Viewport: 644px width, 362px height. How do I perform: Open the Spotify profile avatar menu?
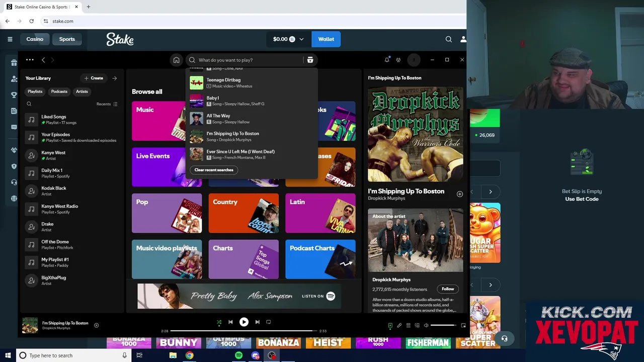click(x=414, y=60)
